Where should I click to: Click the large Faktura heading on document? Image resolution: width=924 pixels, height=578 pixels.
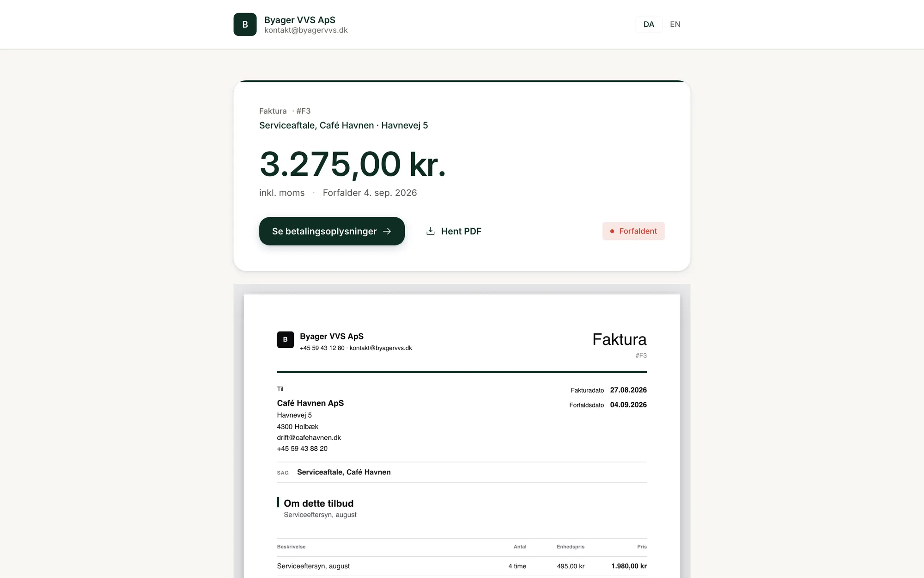tap(619, 339)
